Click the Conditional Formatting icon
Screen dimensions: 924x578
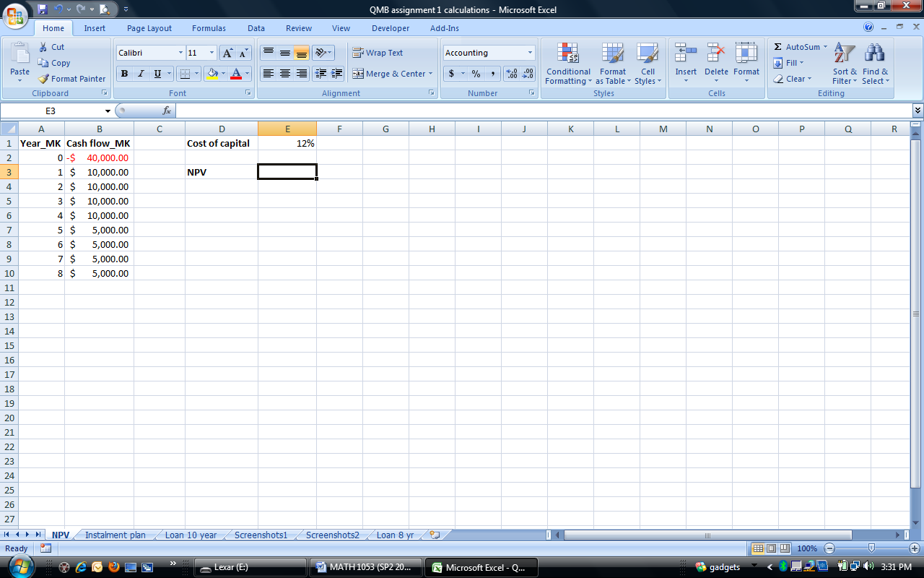(x=568, y=53)
